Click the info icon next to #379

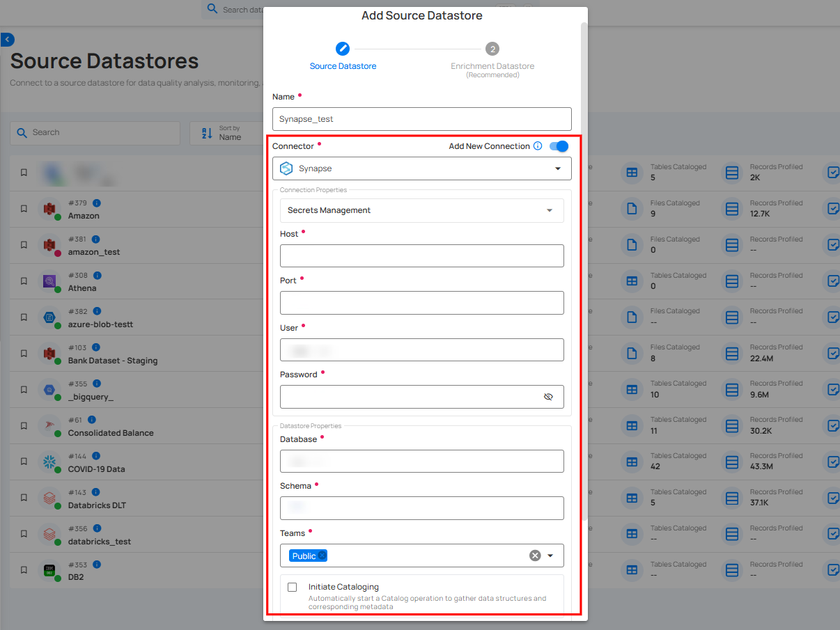pos(97,203)
